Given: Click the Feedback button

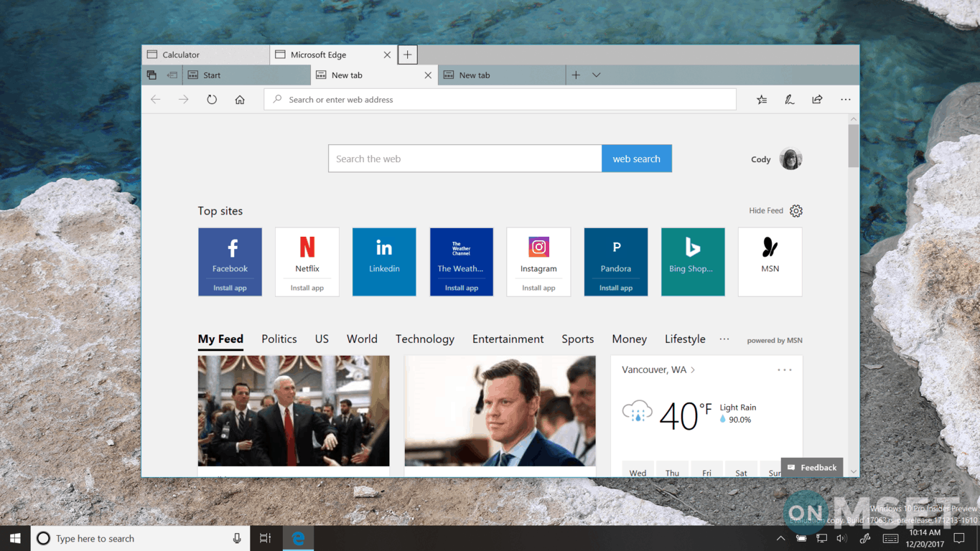Looking at the screenshot, I should click(x=812, y=467).
